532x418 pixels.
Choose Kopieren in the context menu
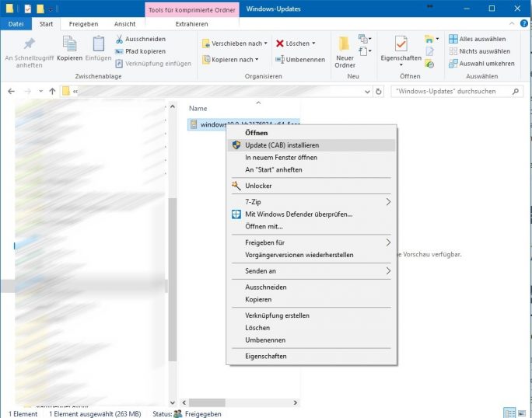[311, 300]
